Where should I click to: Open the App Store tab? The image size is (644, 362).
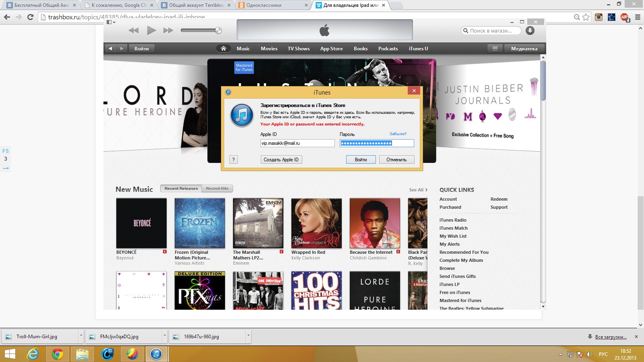(332, 48)
